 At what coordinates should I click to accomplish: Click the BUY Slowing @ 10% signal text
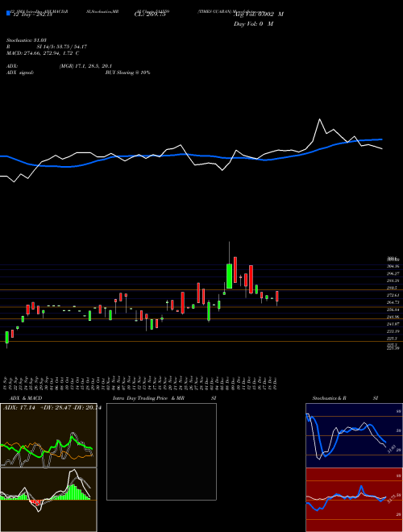(127, 73)
